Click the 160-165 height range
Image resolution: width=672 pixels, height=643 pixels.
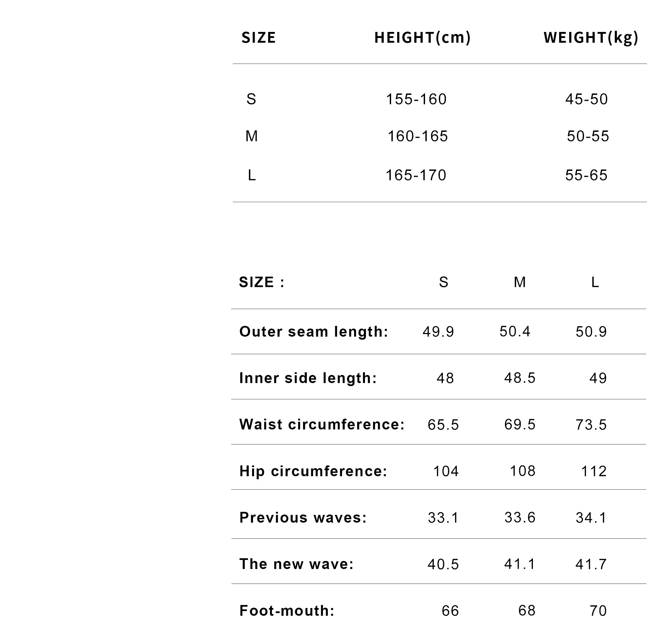click(x=418, y=137)
